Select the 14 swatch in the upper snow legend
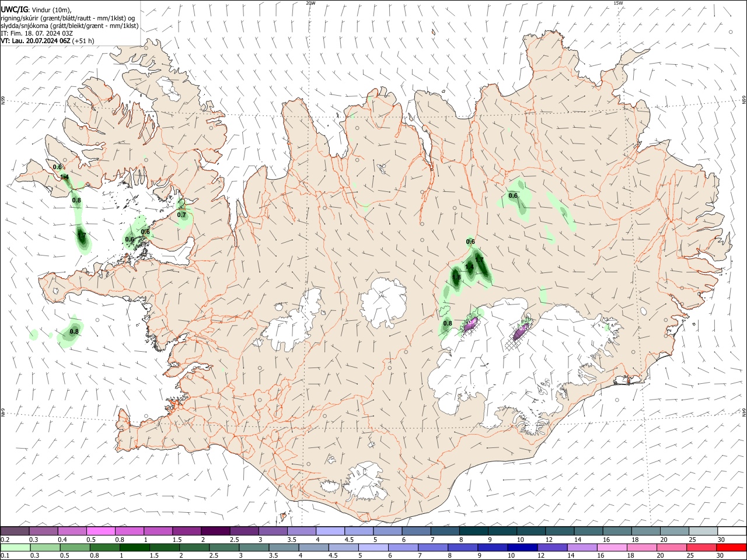 tap(588, 531)
